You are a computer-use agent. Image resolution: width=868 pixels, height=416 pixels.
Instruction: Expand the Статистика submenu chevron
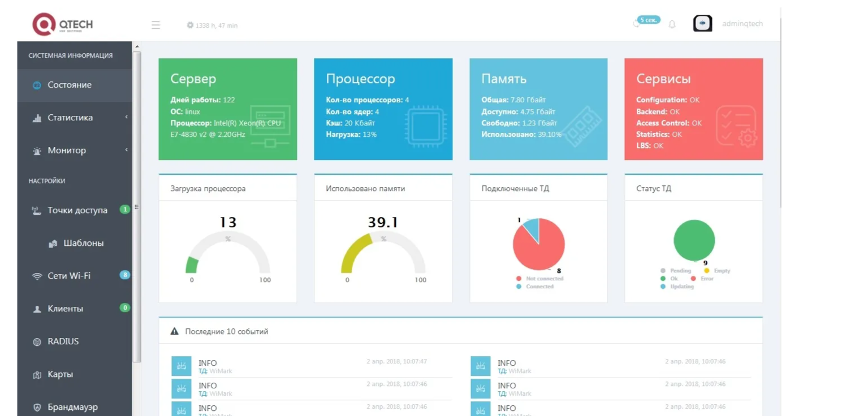(x=126, y=117)
